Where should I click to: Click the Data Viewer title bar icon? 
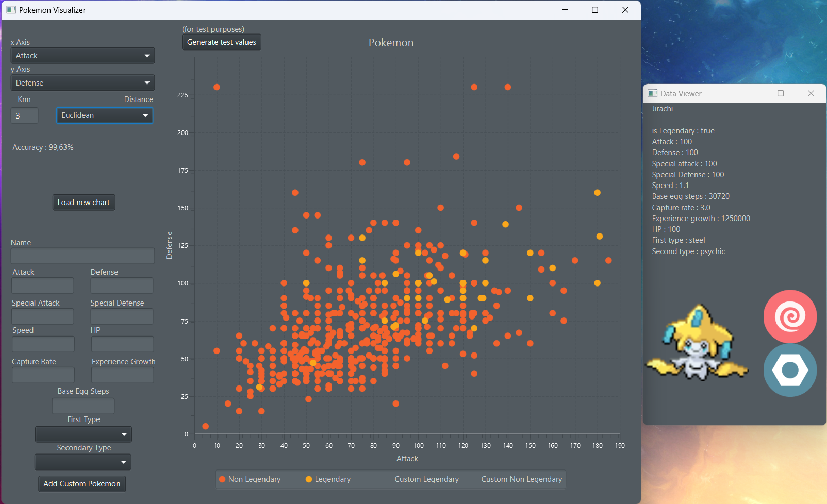pos(652,93)
